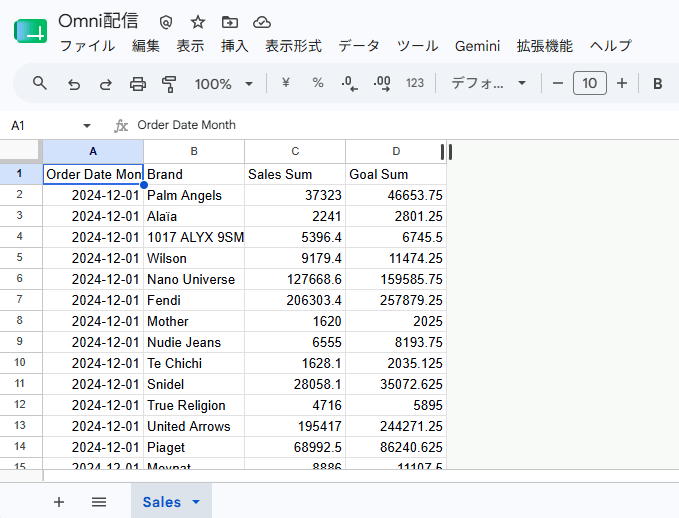This screenshot has height=518, width=679.
Task: Select the United Arrows cell
Action: [194, 426]
